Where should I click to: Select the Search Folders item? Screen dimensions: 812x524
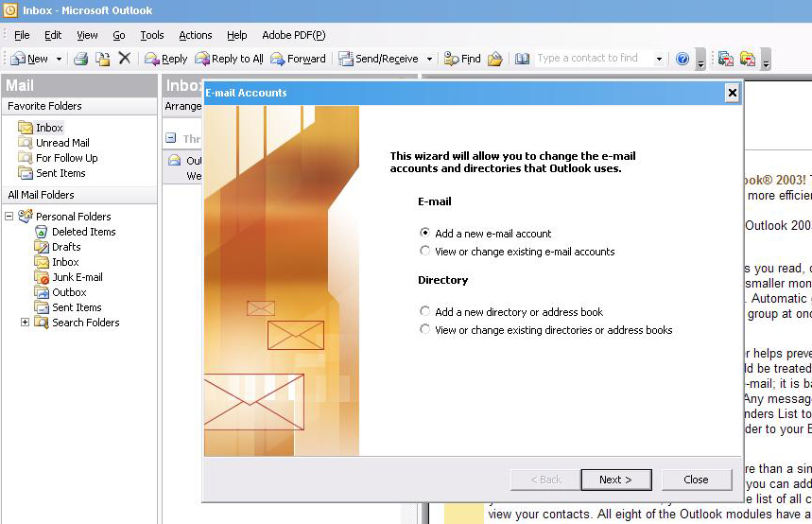(77, 323)
